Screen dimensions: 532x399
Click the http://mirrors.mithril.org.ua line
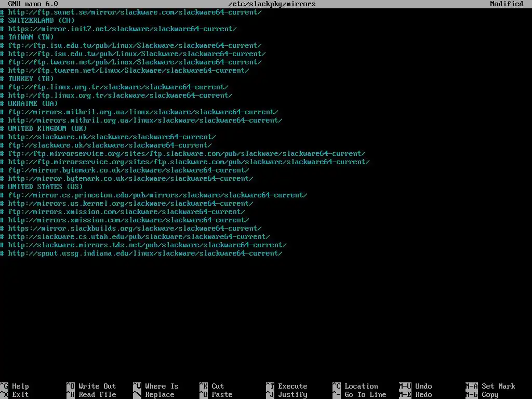141,120
